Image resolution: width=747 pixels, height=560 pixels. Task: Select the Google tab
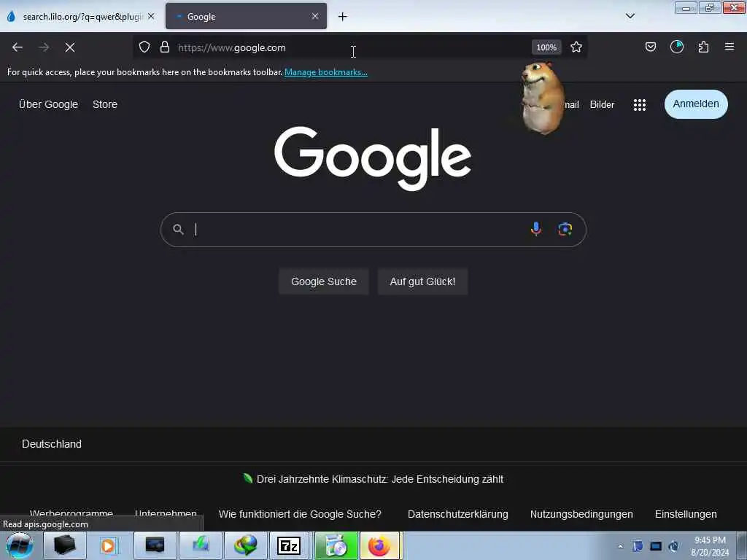(x=247, y=17)
